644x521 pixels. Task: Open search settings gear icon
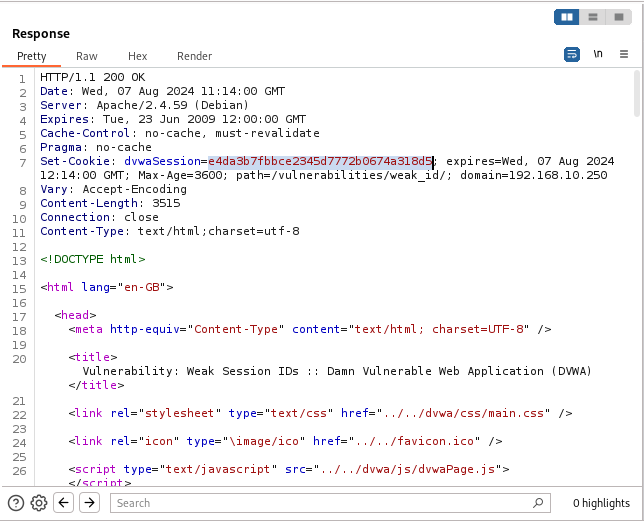[x=39, y=503]
